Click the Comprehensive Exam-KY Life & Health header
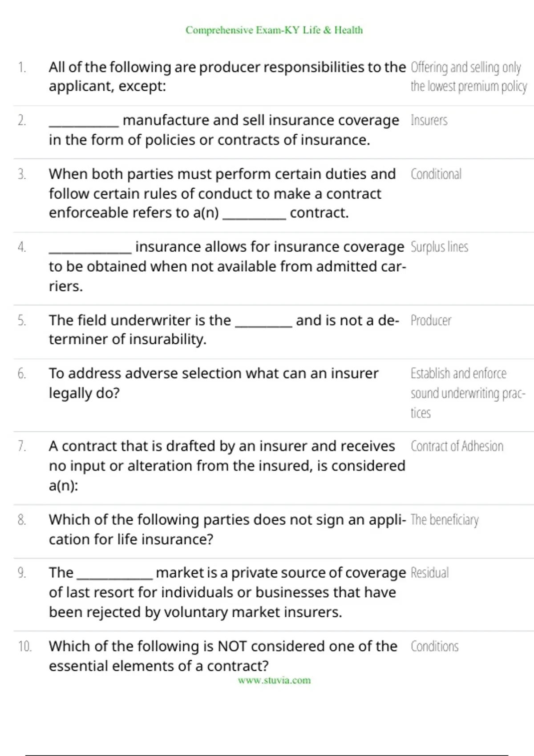534x756 pixels. point(274,30)
